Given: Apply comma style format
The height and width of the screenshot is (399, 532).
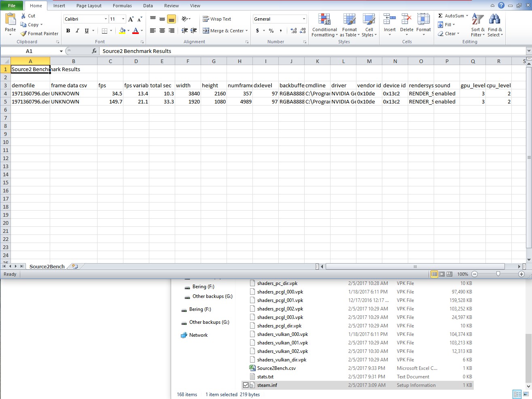Looking at the screenshot, I should click(280, 31).
